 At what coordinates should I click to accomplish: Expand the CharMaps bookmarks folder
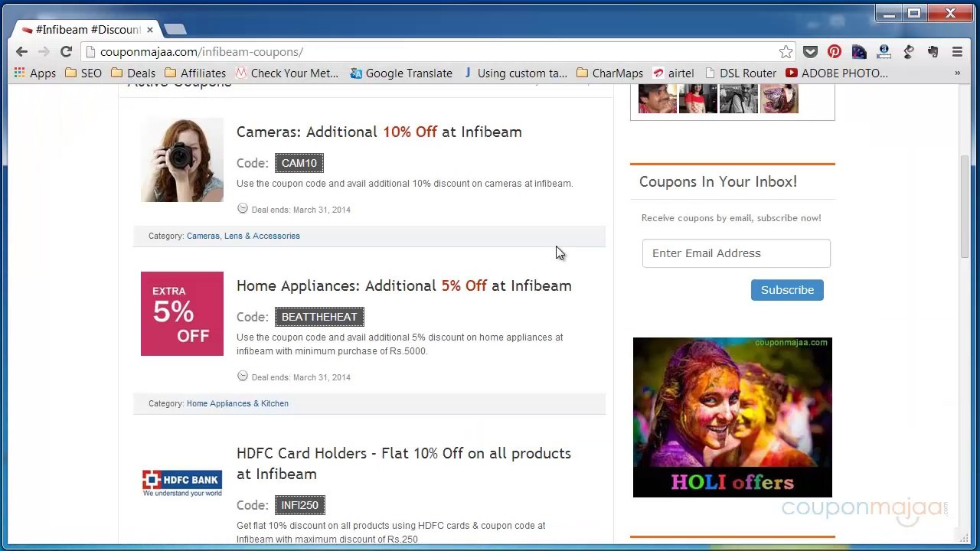(x=609, y=73)
